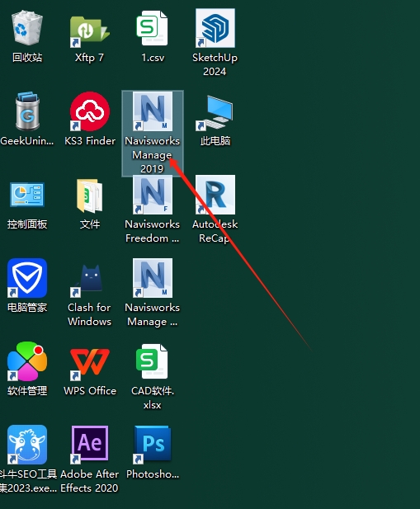Launch the Autodesk ReCap shortcut

pyautogui.click(x=215, y=195)
